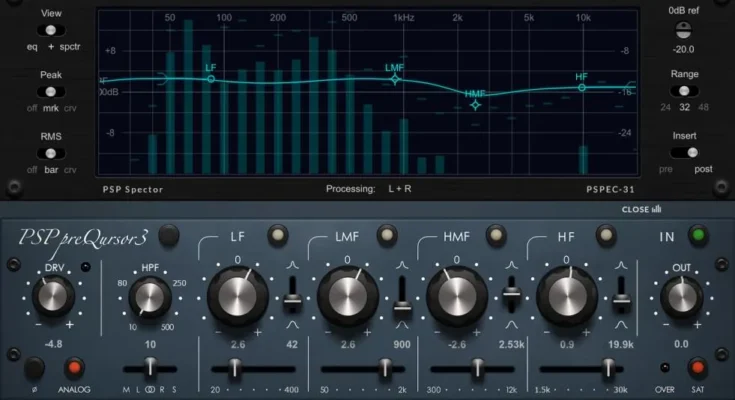Select the 48 Range option

tap(705, 107)
